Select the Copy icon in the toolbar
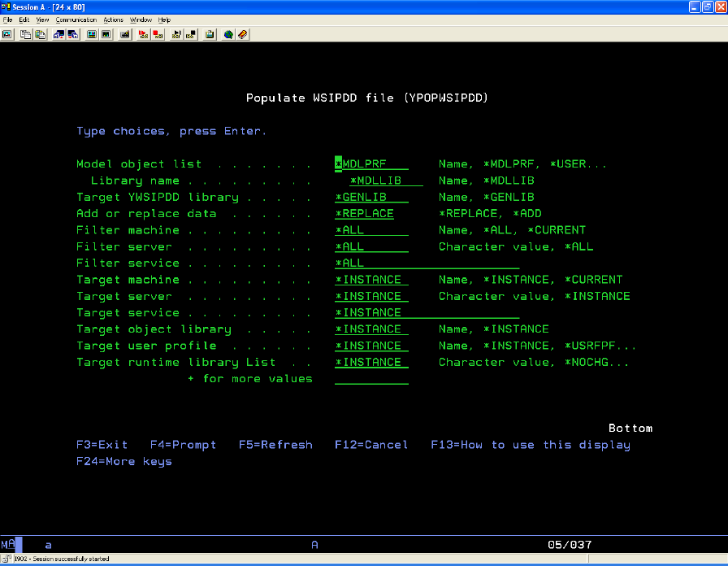This screenshot has height=566, width=728. [x=26, y=33]
